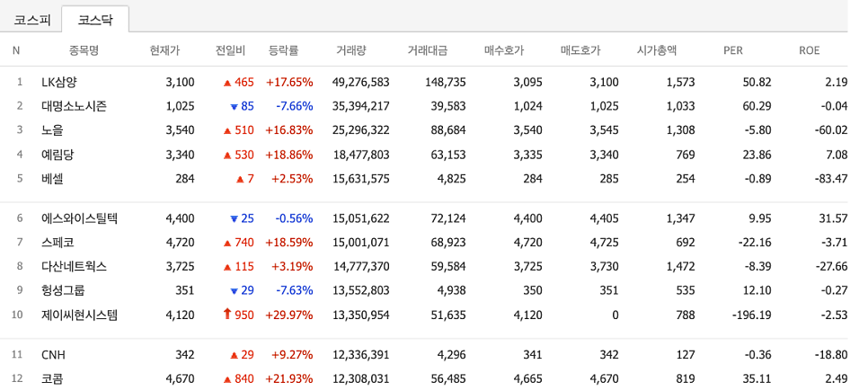868x391 pixels.
Task: Click trading volume 35,394,217
Action: 361,106
